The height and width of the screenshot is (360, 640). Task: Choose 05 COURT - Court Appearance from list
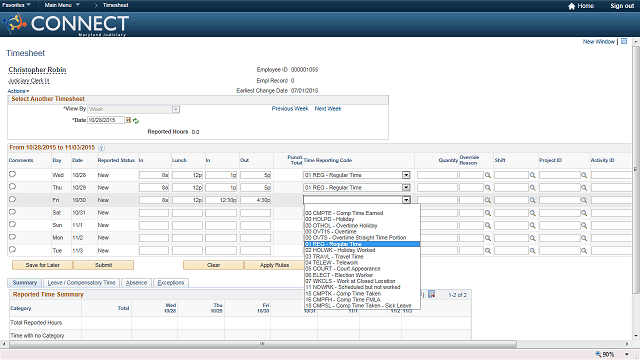[343, 269]
